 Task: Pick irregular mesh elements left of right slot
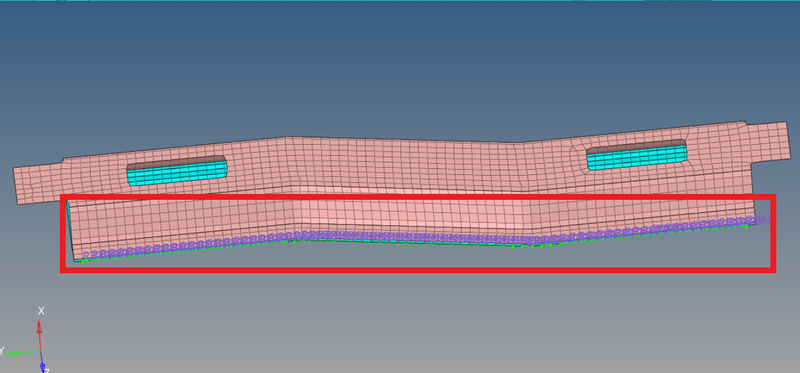click(x=578, y=156)
